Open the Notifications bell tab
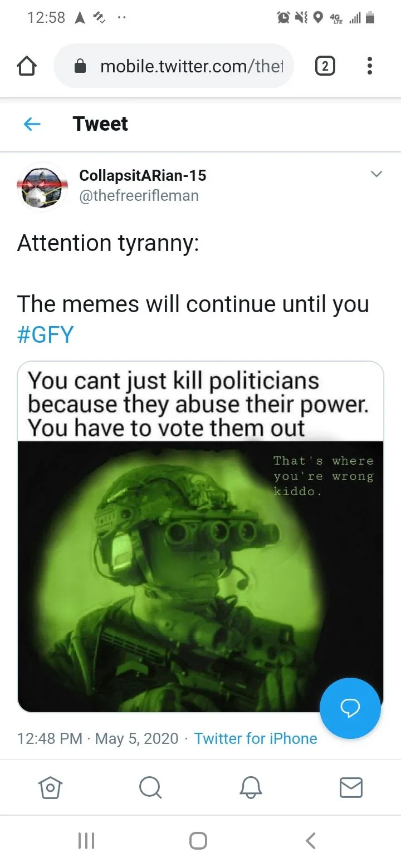 point(251,787)
